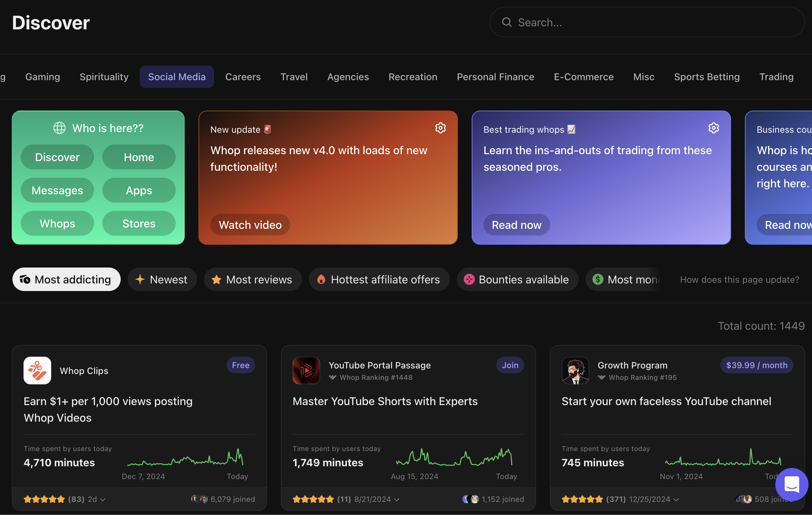The image size is (812, 515).
Task: Switch to the Personal Finance category
Action: pyautogui.click(x=495, y=77)
